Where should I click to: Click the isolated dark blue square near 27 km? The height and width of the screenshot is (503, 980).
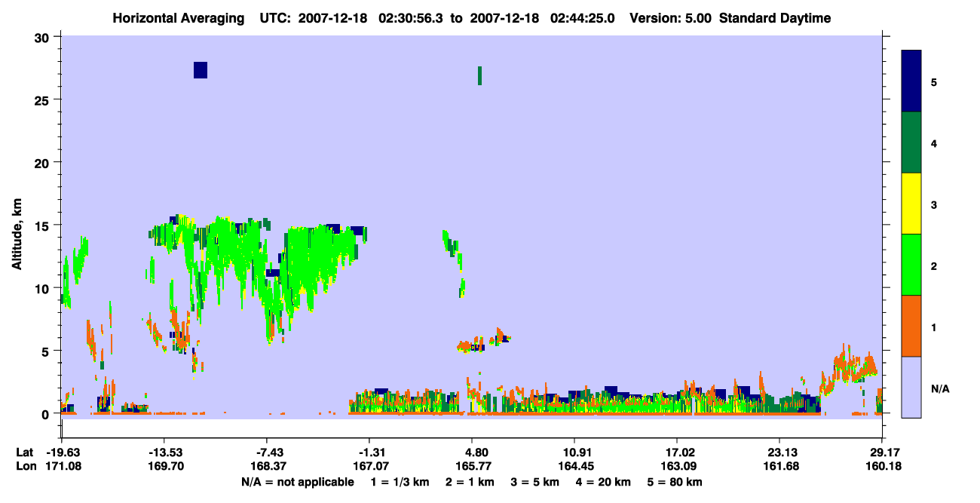point(201,70)
